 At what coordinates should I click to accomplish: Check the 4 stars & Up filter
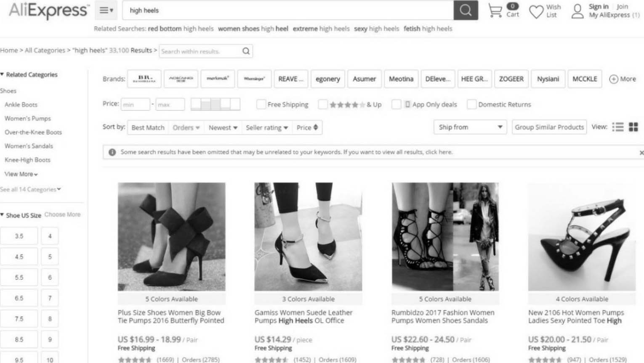[323, 104]
